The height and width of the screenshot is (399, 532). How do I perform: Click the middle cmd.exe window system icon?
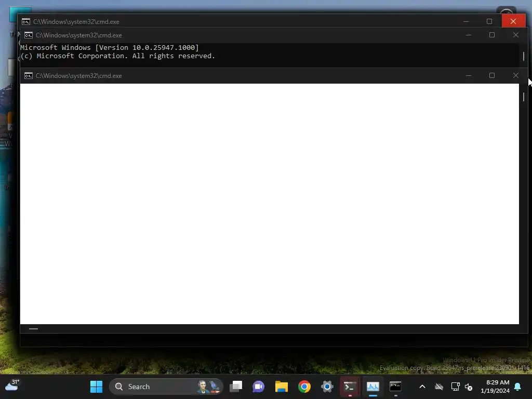tap(29, 35)
